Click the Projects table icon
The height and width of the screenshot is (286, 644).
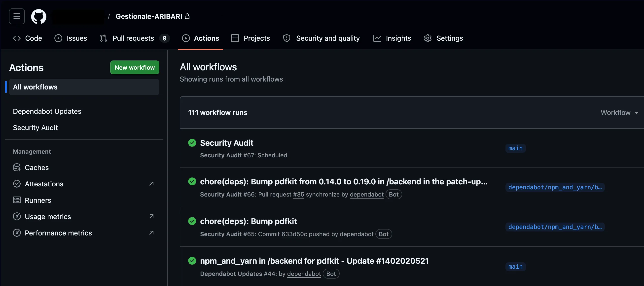pyautogui.click(x=235, y=38)
